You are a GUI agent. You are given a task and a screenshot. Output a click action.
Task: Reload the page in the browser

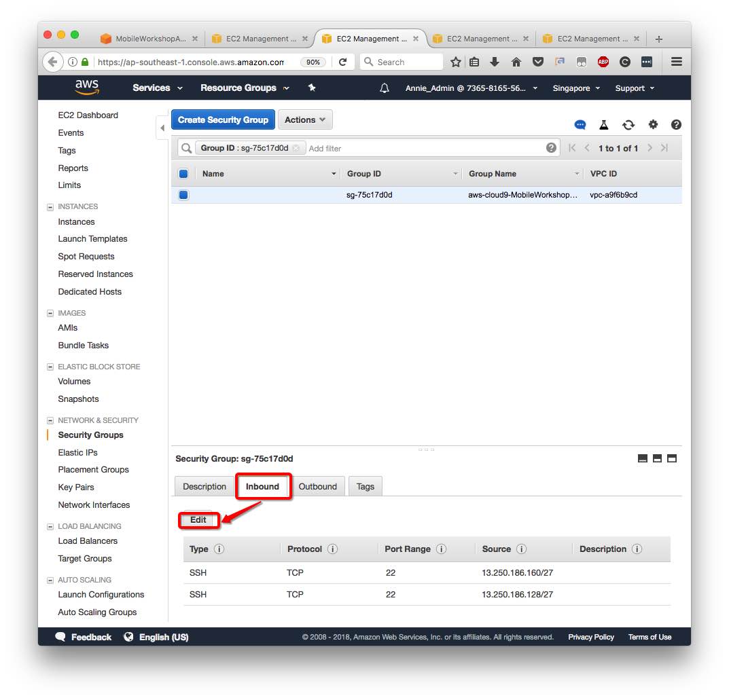342,62
